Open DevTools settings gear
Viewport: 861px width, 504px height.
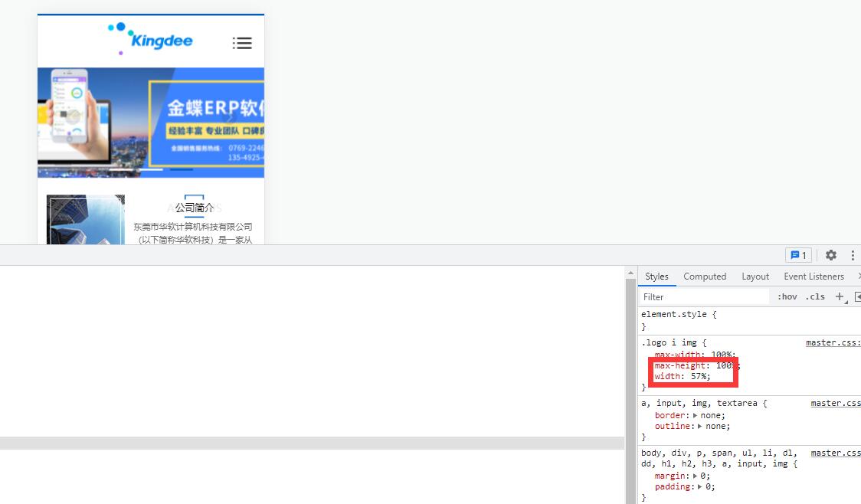831,255
